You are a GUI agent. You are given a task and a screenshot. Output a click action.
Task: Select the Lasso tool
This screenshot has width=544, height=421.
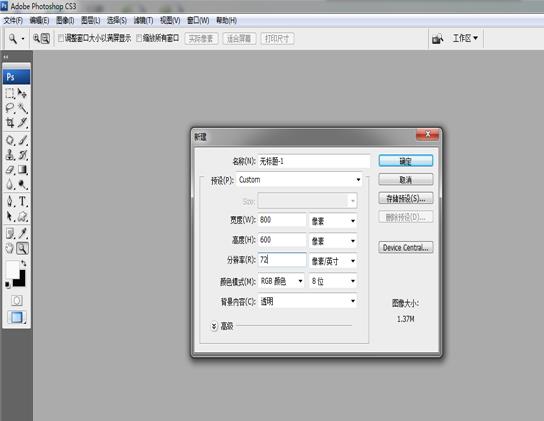(10, 108)
